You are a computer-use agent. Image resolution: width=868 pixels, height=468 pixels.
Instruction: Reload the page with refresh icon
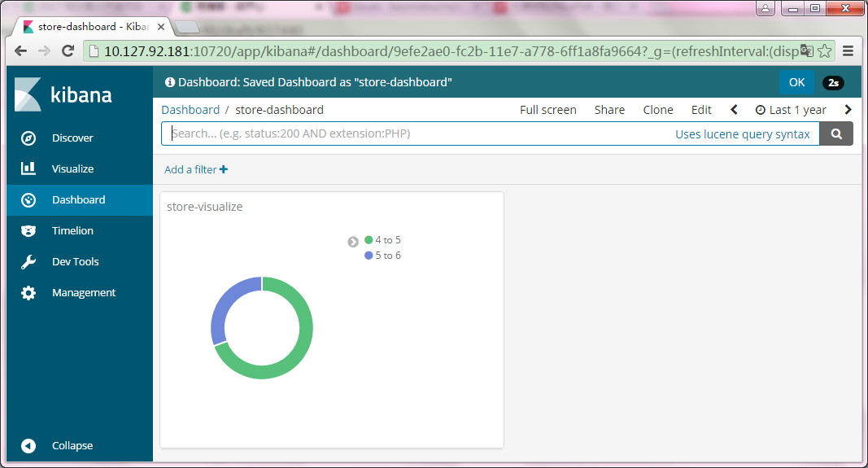(68, 51)
